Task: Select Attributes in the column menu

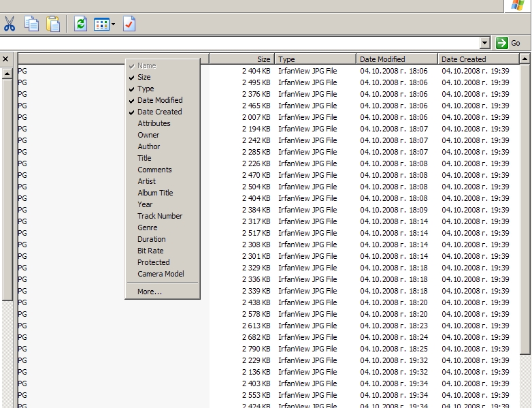Action: 154,123
